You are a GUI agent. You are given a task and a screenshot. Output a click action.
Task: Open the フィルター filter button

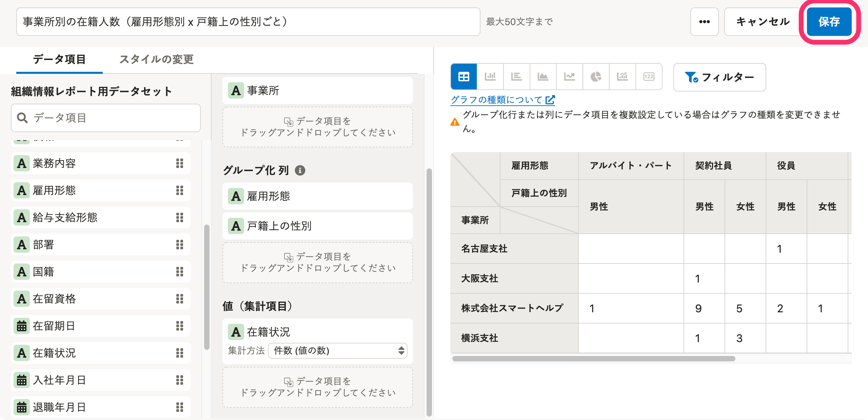tap(719, 77)
